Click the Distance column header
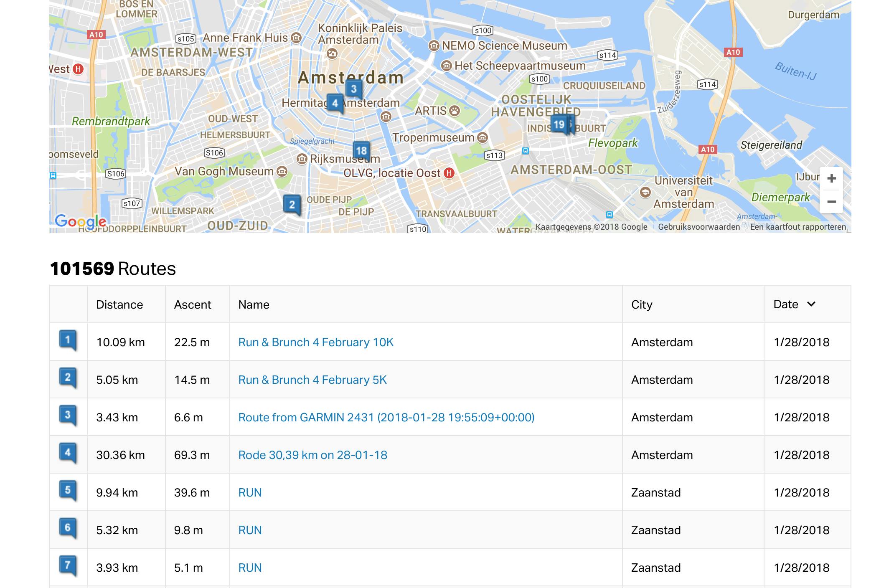894x588 pixels. coord(119,304)
